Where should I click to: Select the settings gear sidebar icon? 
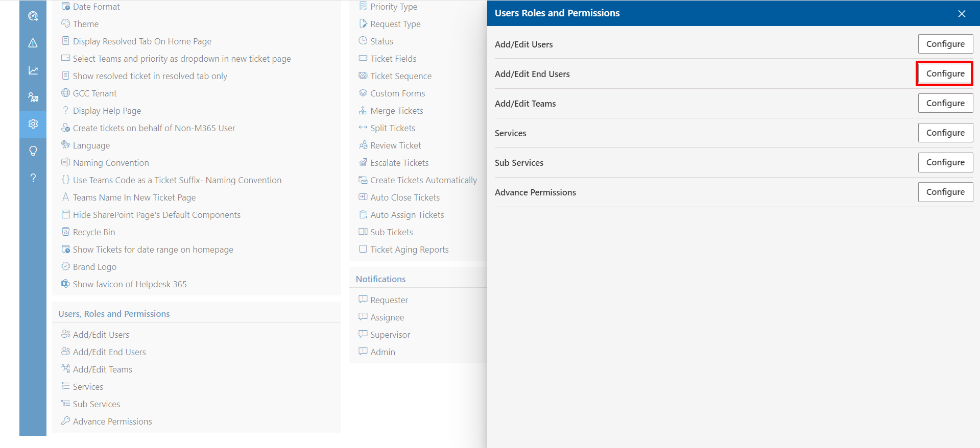[x=33, y=124]
